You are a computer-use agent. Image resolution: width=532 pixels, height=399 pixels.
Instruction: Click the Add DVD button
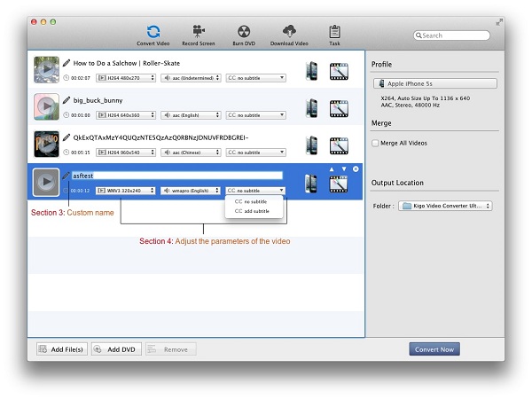click(116, 349)
